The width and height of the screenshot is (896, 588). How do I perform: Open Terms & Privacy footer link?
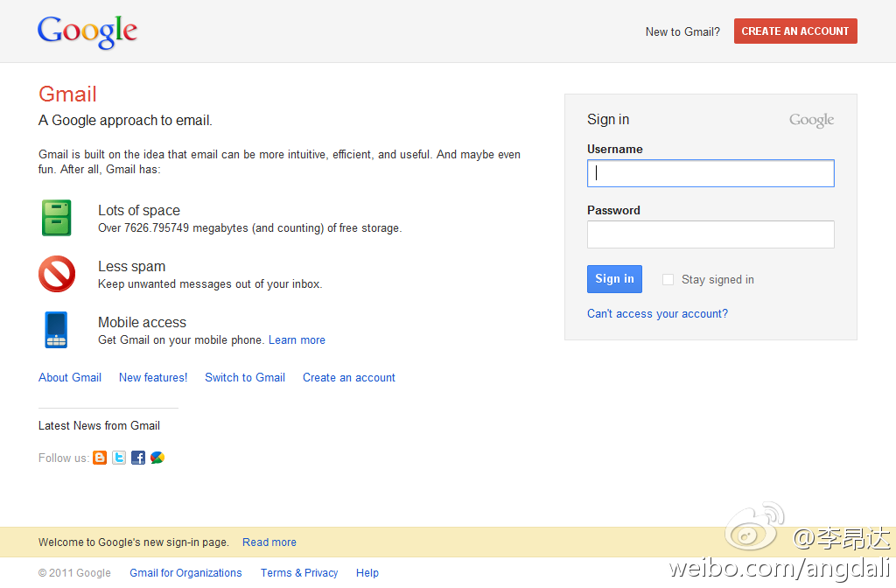pyautogui.click(x=299, y=573)
